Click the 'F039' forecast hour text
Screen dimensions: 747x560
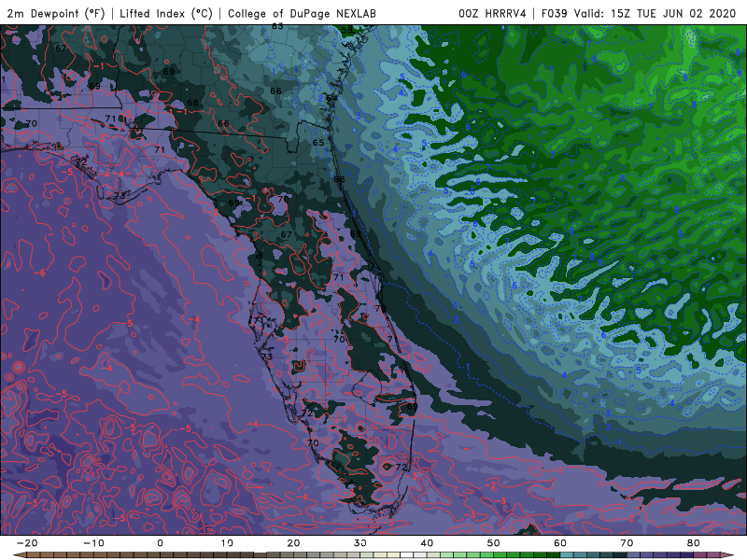[554, 13]
